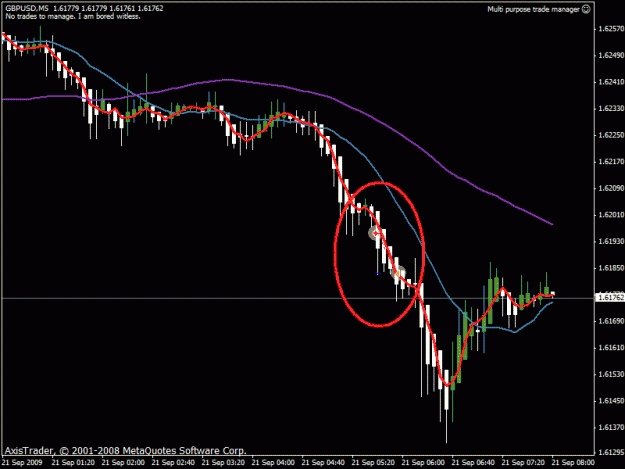Click the 1.61295 price axis label

coord(611,453)
